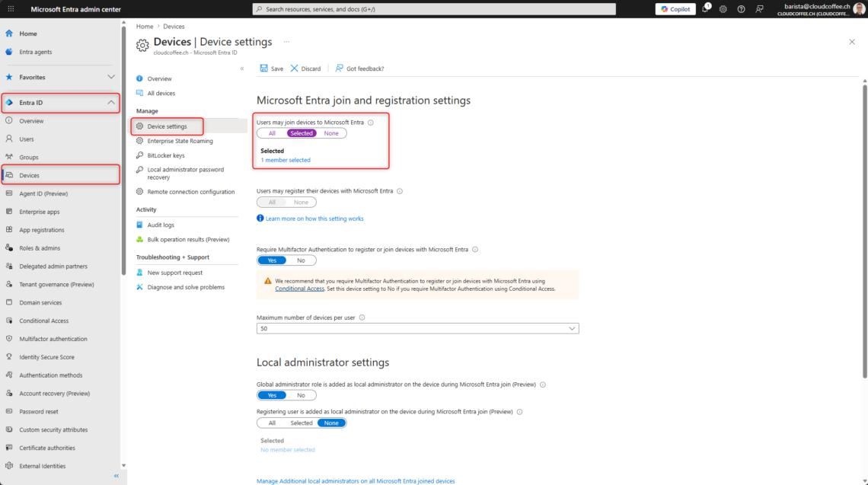
Task: Open Remote connection configuration menu item
Action: coord(191,192)
